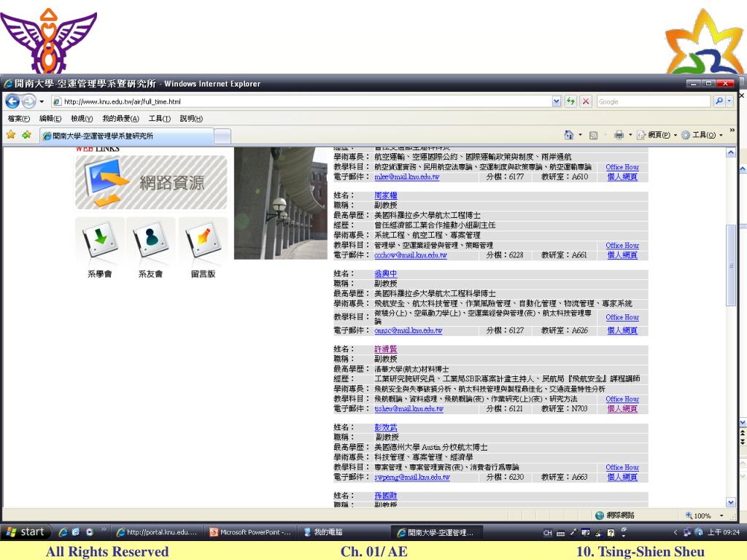Click the page scrollbar down arrow
Viewport: 747px width, 560px height.
pyautogui.click(x=731, y=502)
